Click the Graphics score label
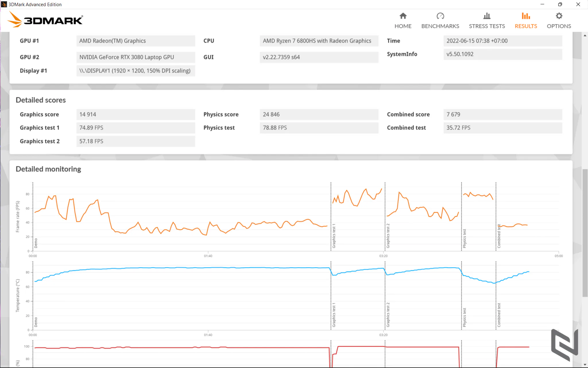Viewport: 588px width, 368px height. 39,114
